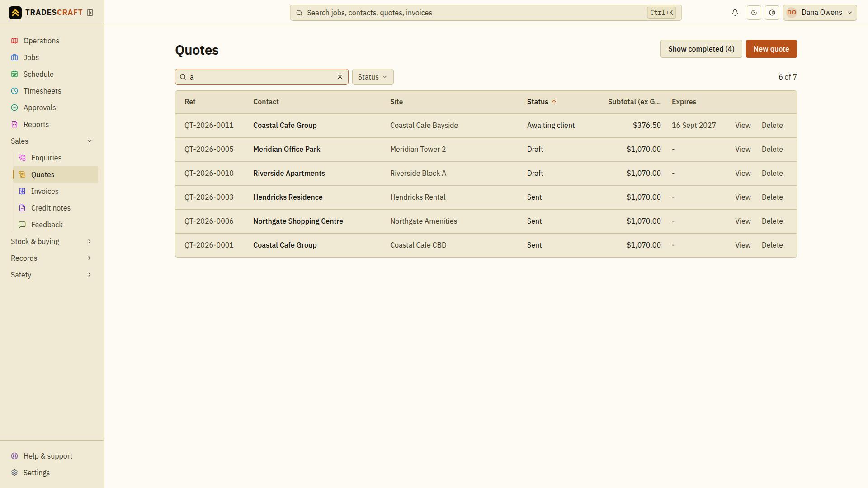The height and width of the screenshot is (488, 868).
Task: Go to Timesheets page
Action: (x=52, y=91)
